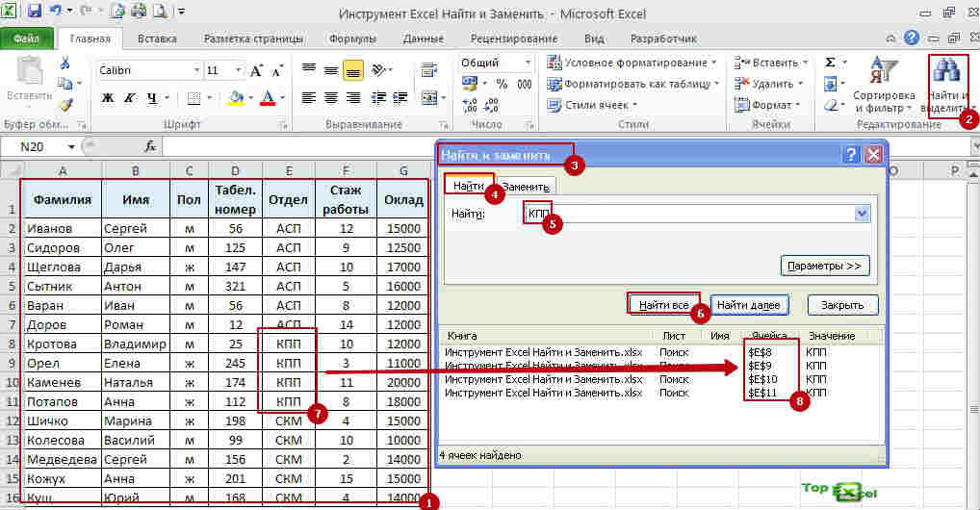Click the Cut scissors icon
This screenshot has width=980, height=510.
(64, 63)
